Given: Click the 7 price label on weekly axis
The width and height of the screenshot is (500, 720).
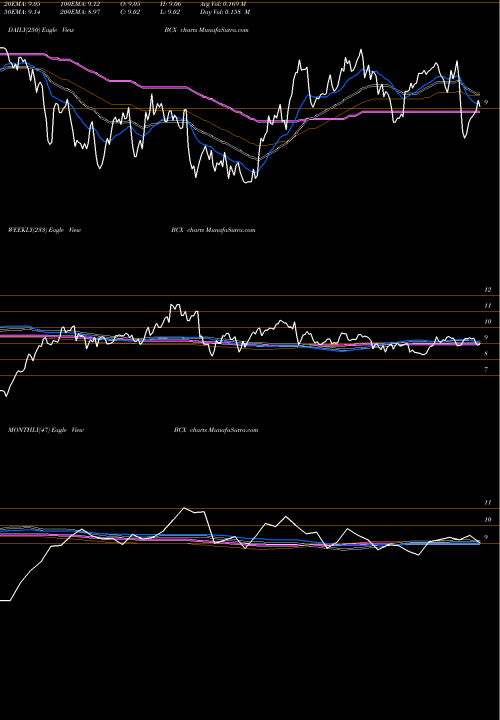Looking at the screenshot, I should click(486, 369).
